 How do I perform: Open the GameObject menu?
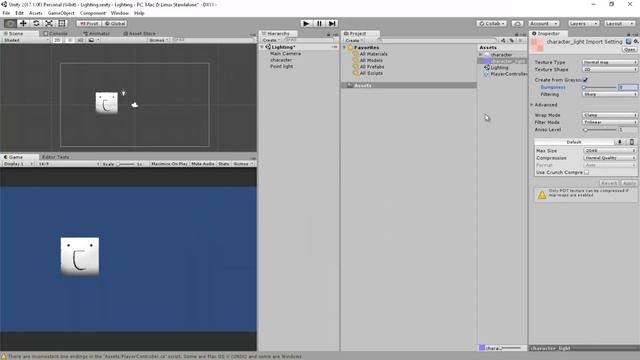coord(61,13)
